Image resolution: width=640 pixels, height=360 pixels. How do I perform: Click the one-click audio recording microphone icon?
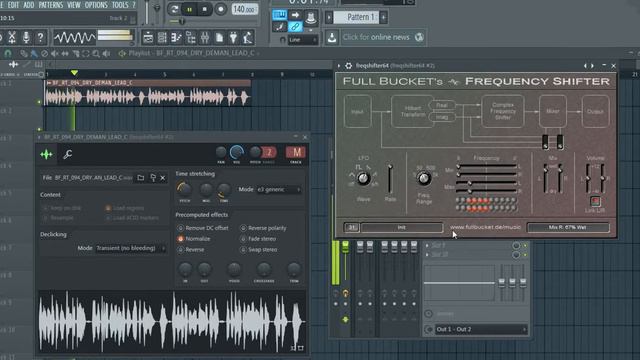click(x=26, y=38)
